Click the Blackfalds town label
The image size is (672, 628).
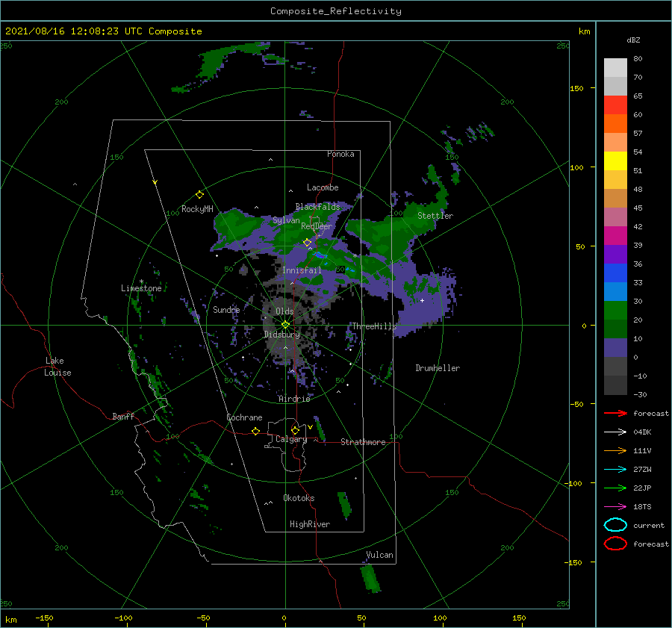point(317,207)
